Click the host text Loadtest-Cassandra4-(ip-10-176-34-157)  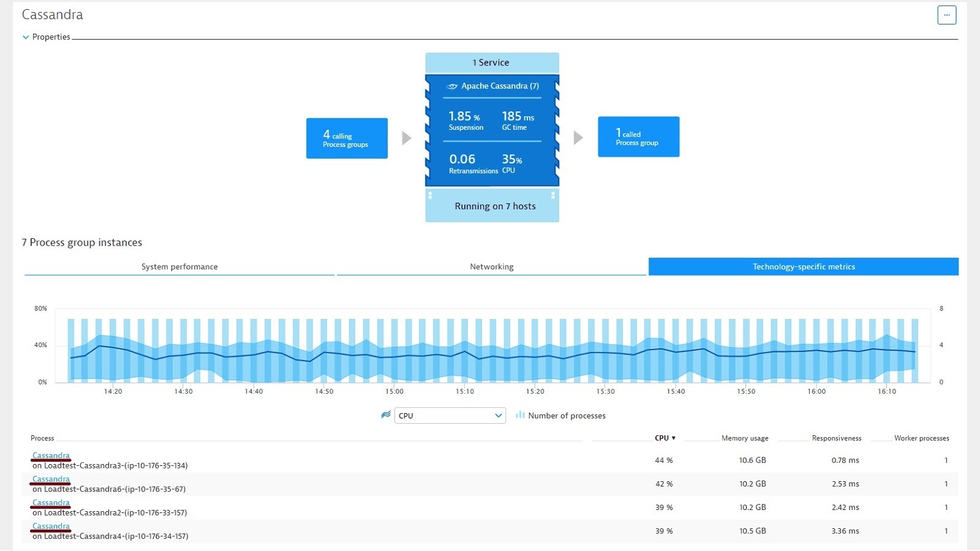[116, 536]
